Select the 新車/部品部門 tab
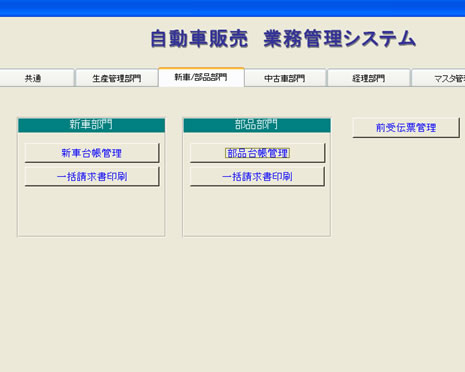The height and width of the screenshot is (372, 465). 201,77
